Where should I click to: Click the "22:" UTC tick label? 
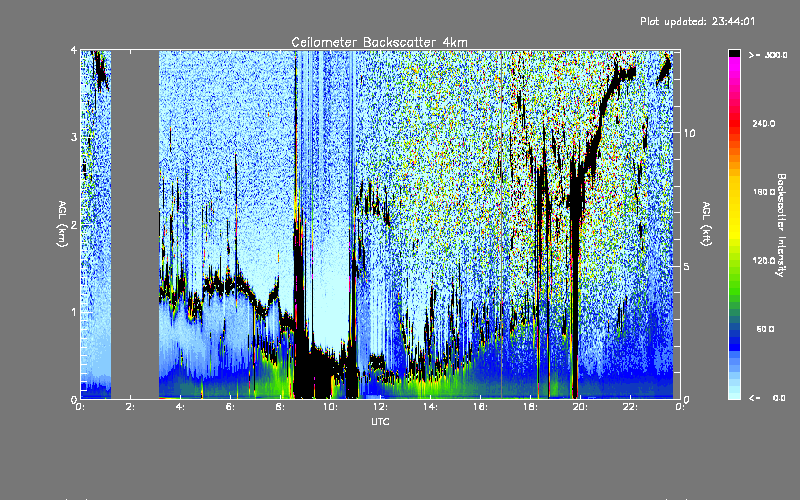coord(630,407)
